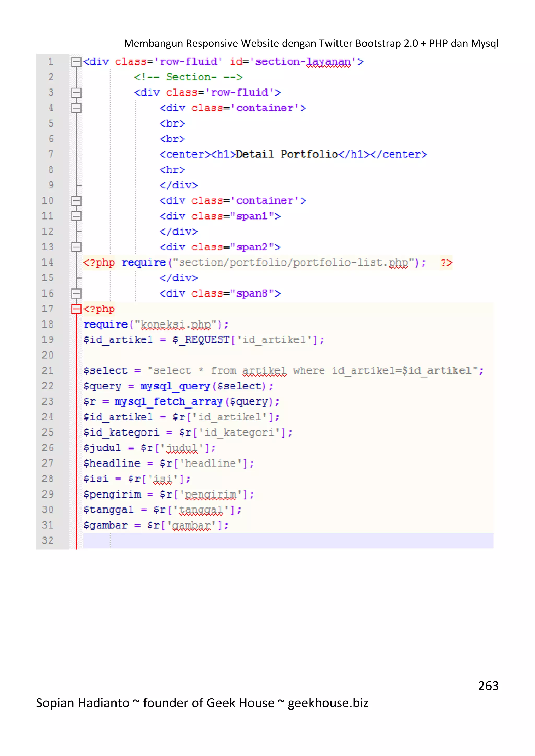This screenshot has height=756, width=535.
Task: Click the $tanggal assignment line
Action: click(162, 510)
